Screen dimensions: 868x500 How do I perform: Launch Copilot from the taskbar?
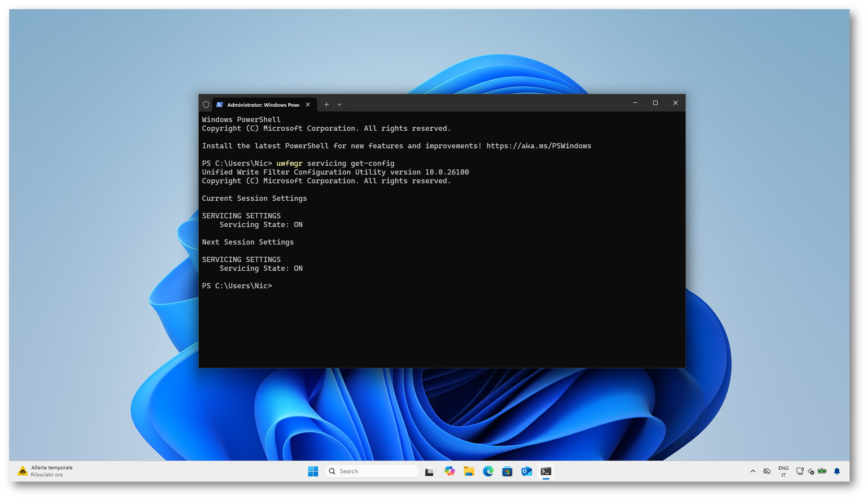tap(450, 471)
